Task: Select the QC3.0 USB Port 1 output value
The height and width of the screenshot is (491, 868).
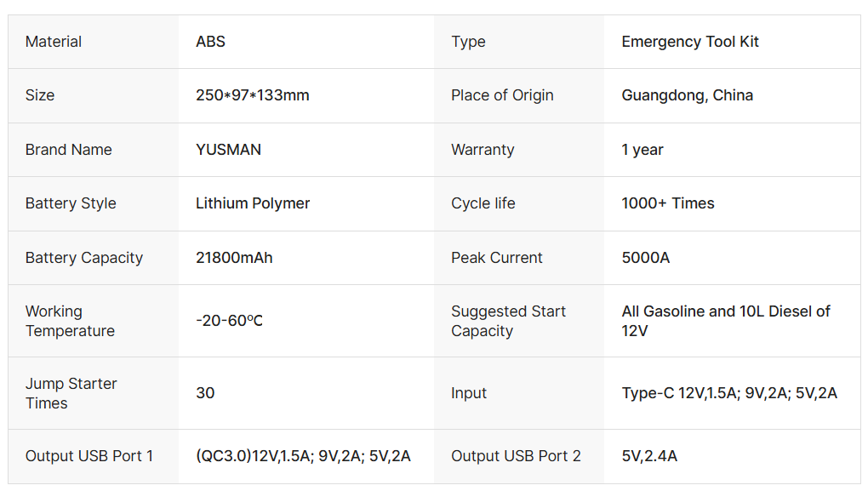Action: pos(303,456)
